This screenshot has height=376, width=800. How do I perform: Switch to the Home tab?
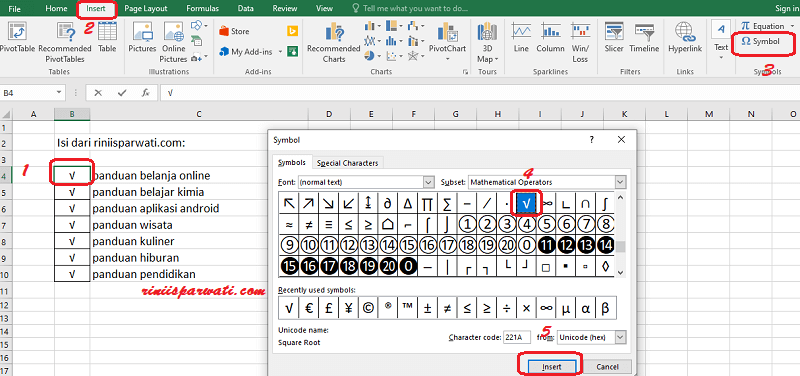point(56,9)
